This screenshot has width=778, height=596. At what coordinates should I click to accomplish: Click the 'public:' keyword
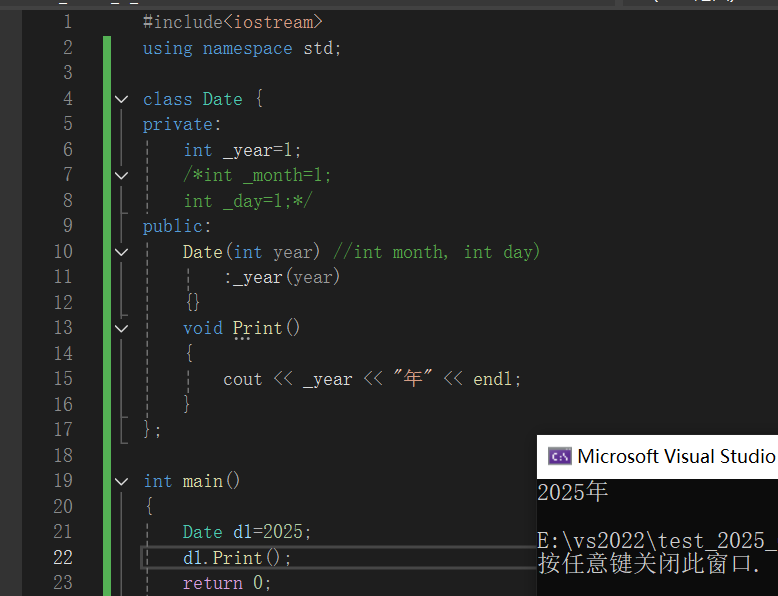point(177,227)
